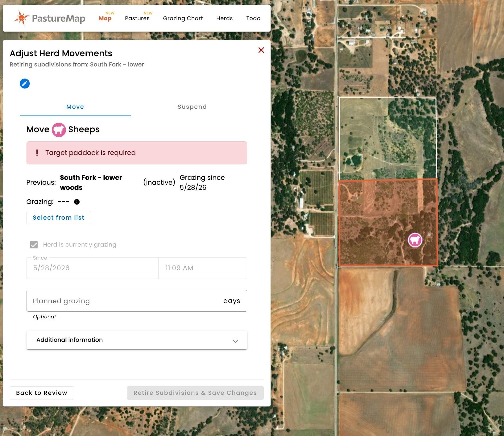504x436 pixels.
Task: Click the Since date field 5/28/2026
Action: (93, 268)
